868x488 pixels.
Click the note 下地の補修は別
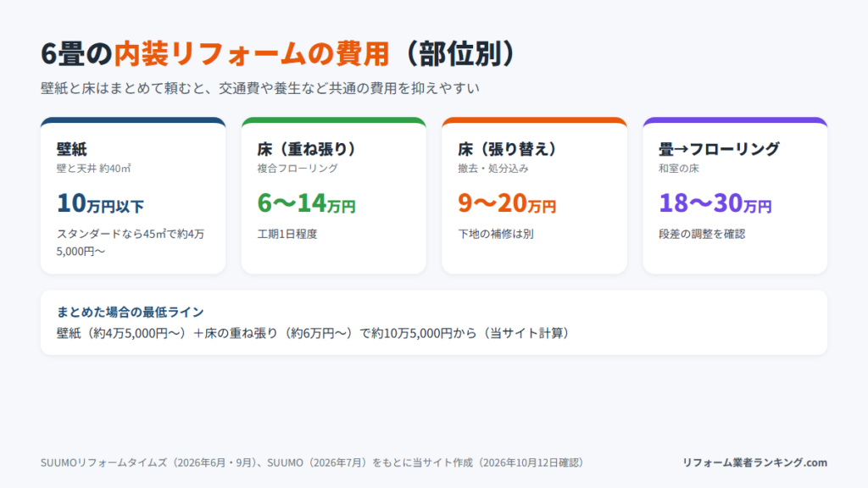[x=495, y=234]
